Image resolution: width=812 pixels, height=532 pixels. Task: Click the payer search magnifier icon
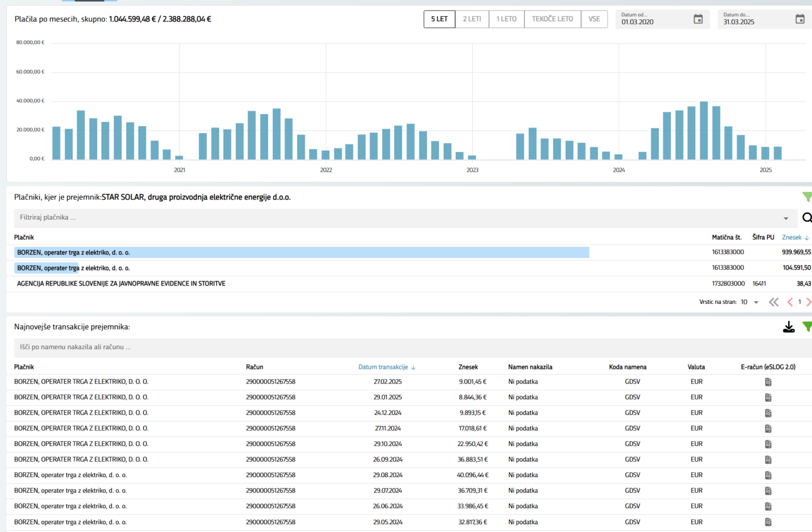click(807, 218)
